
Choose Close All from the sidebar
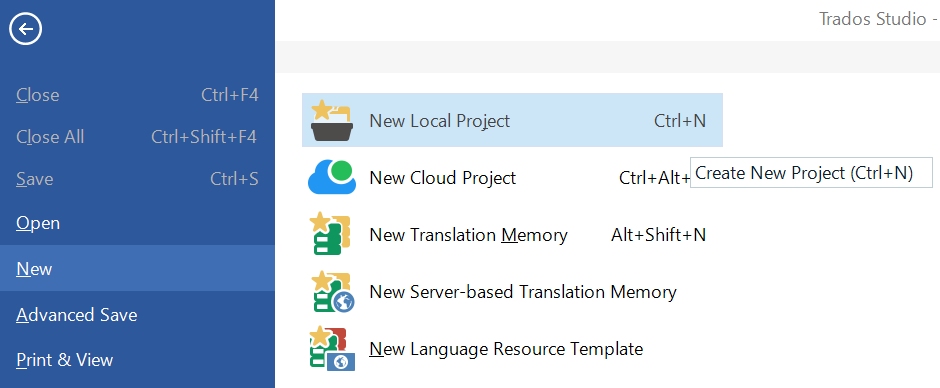[x=137, y=137]
